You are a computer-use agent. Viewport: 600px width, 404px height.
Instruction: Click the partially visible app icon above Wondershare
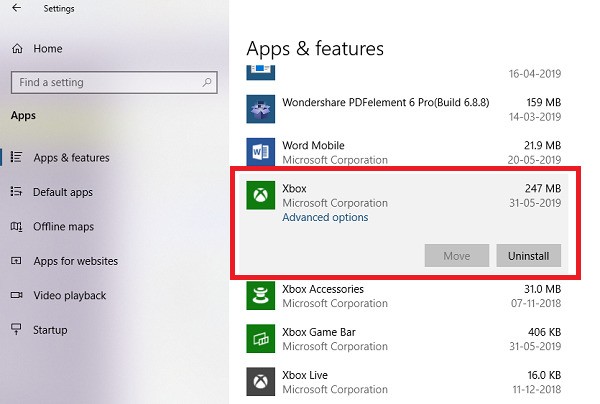(x=261, y=72)
